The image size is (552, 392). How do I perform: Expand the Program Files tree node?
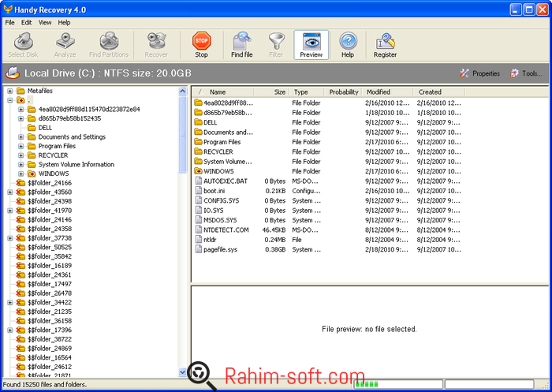coord(21,146)
